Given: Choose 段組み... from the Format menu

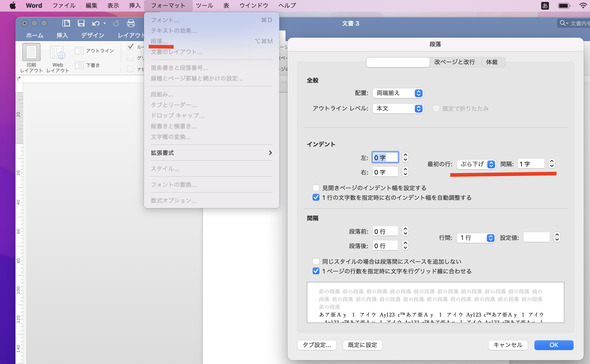Looking at the screenshot, I should [211, 94].
